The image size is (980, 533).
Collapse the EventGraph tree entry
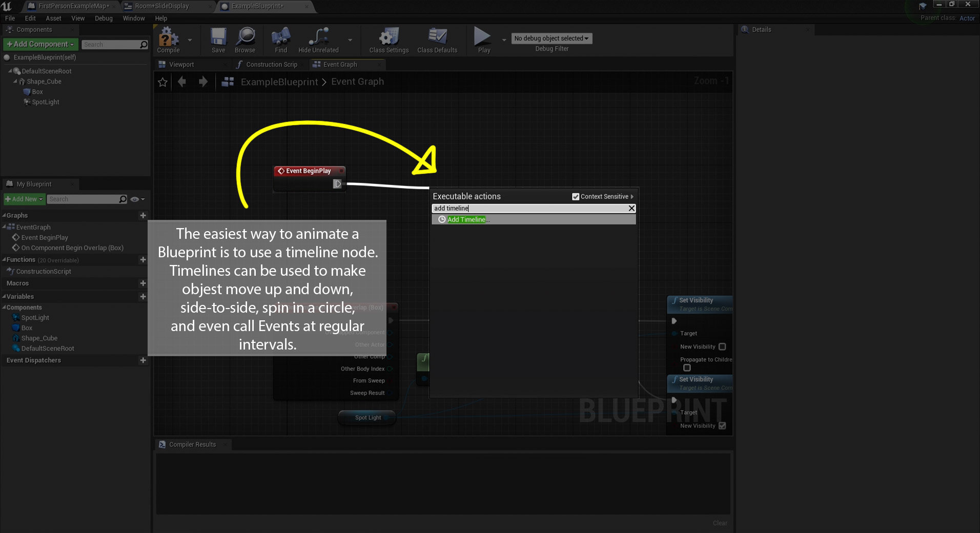pos(4,227)
